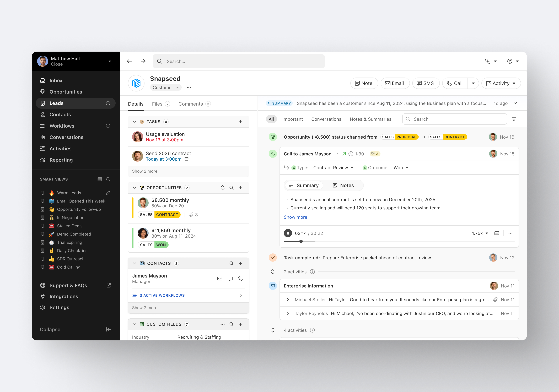Expand Michael Stoller email message
Image resolution: width=559 pixels, height=392 pixels.
288,300
